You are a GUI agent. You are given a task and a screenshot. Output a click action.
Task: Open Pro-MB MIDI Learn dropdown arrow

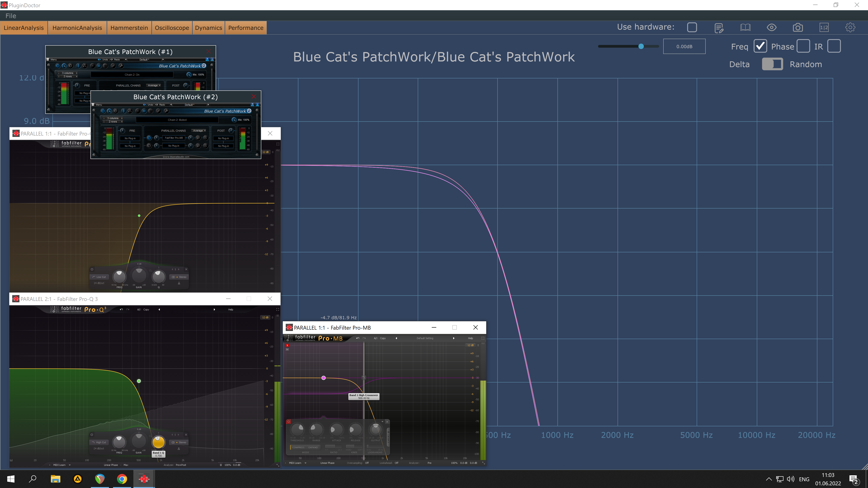(305, 463)
